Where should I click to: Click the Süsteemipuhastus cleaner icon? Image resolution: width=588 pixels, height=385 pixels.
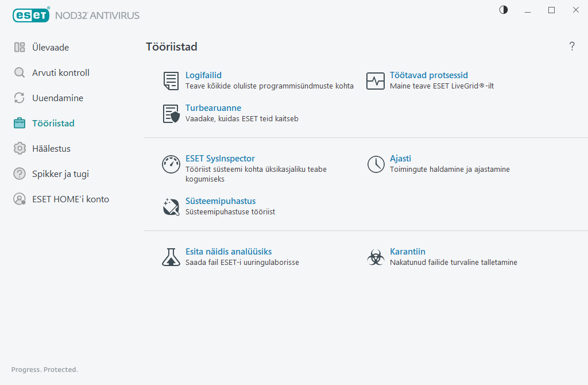coord(171,207)
